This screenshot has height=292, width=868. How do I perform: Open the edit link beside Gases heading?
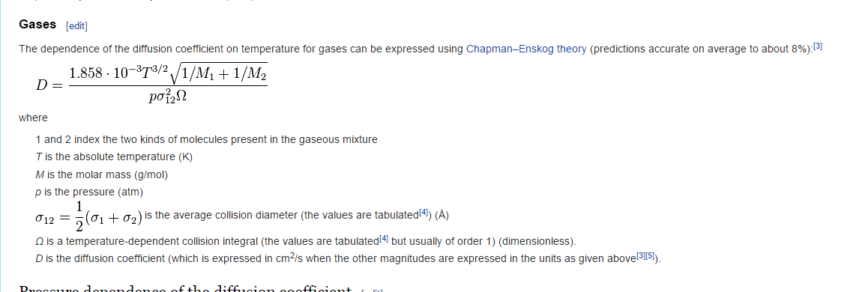coord(76,26)
